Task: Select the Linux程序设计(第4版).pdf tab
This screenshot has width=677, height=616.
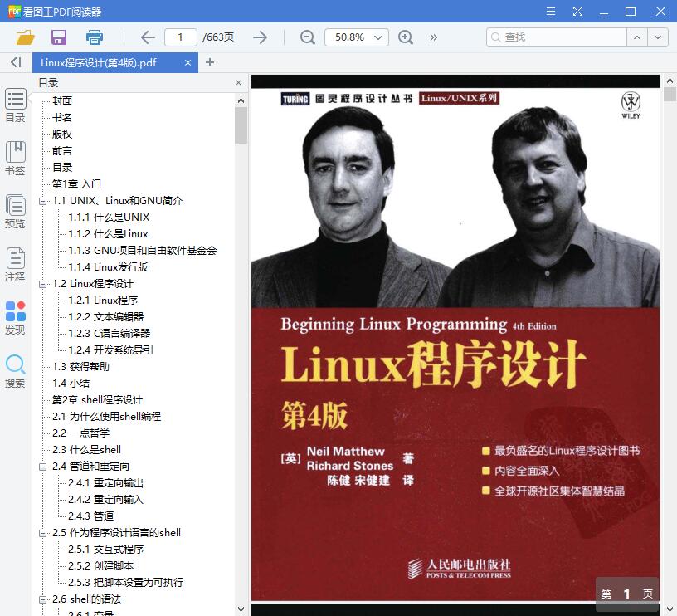Action: pos(114,62)
